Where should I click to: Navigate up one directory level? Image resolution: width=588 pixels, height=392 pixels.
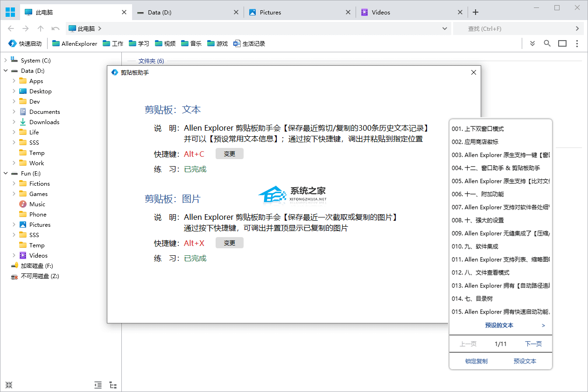41,28
